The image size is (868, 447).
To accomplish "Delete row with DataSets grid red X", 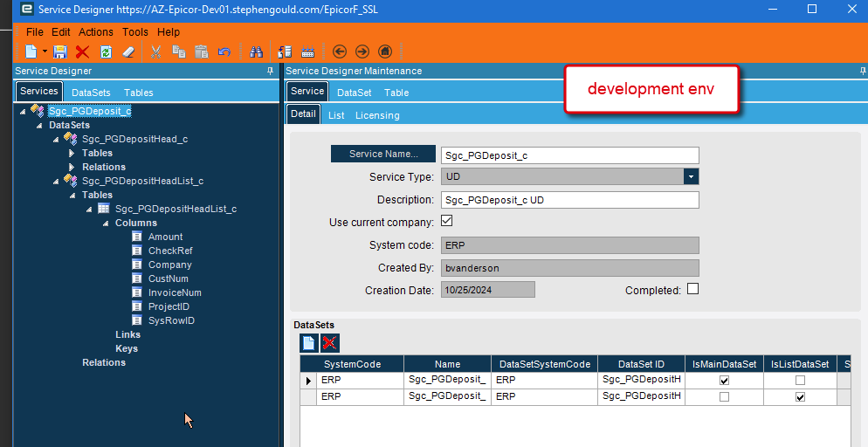I will point(330,343).
